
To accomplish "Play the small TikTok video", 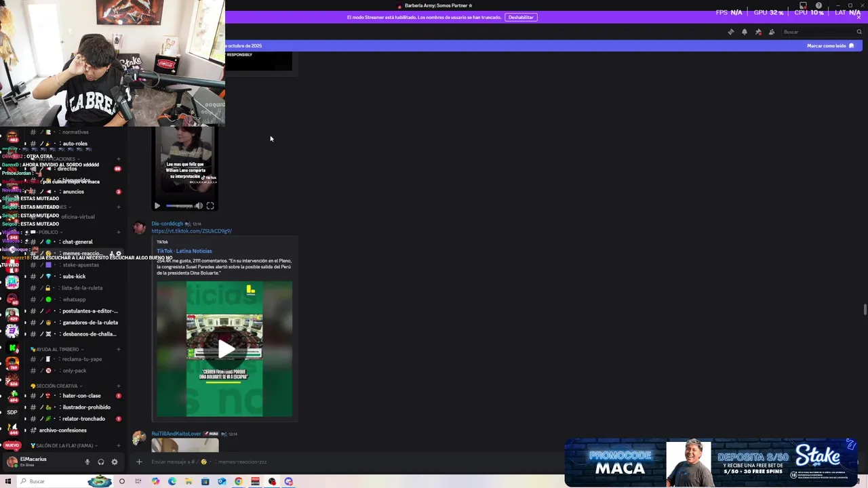I will [157, 206].
